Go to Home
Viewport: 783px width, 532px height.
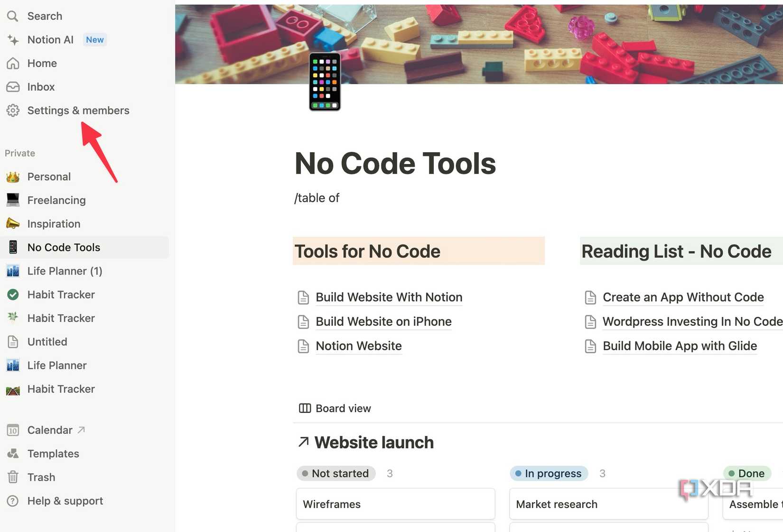coord(42,63)
